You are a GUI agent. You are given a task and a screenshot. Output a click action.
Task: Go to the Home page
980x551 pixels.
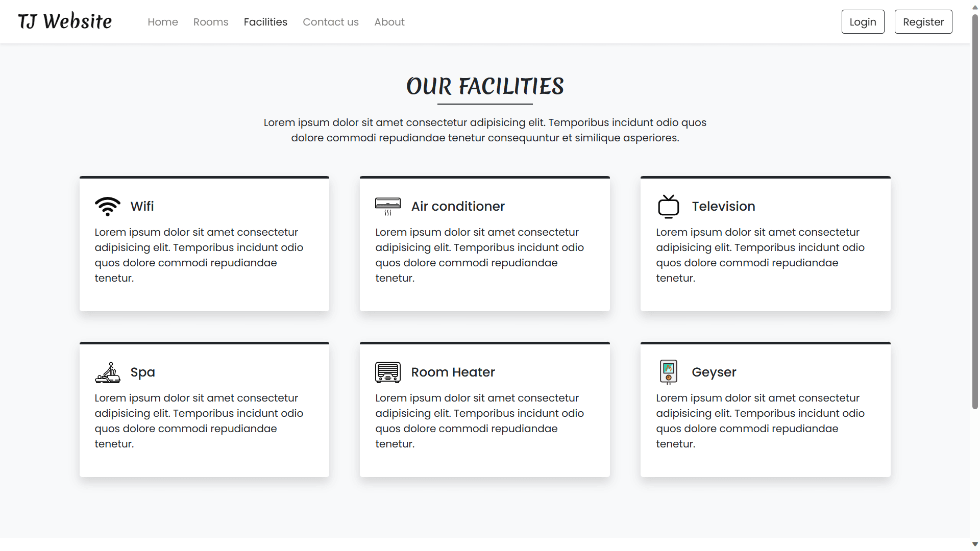[163, 22]
